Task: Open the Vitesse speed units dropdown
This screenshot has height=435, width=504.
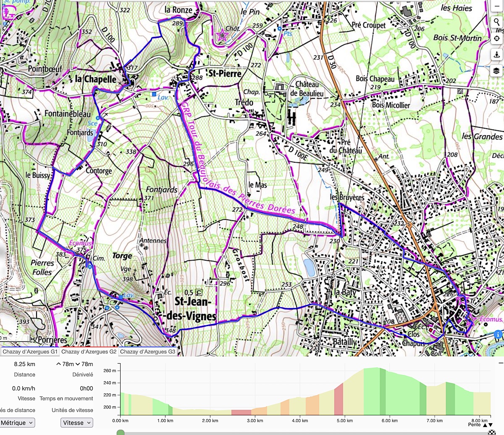Action: 77,423
